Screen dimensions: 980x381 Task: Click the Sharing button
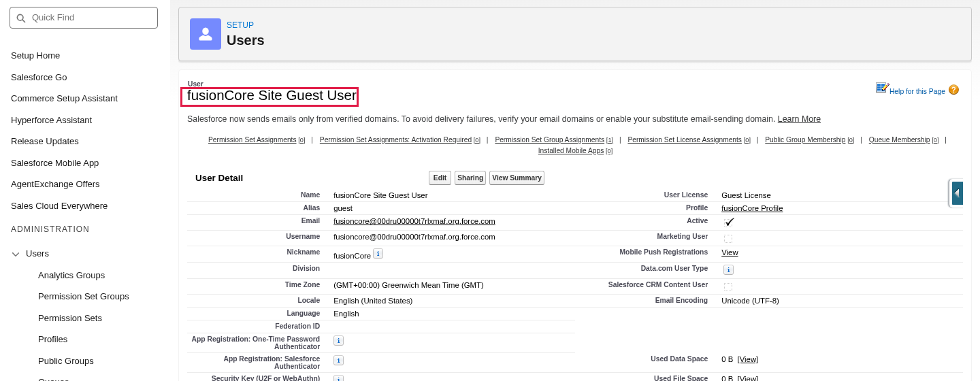coord(470,178)
